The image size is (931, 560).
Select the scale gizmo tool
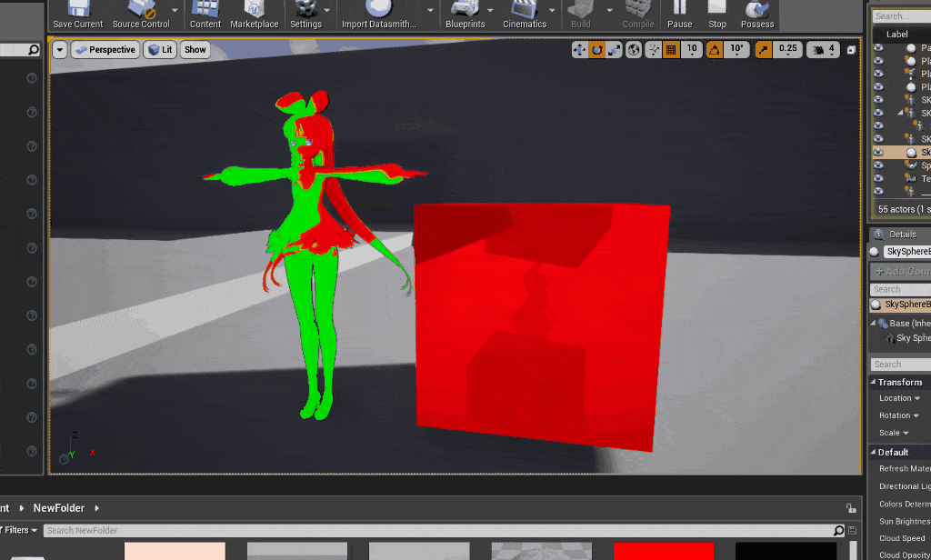[615, 50]
